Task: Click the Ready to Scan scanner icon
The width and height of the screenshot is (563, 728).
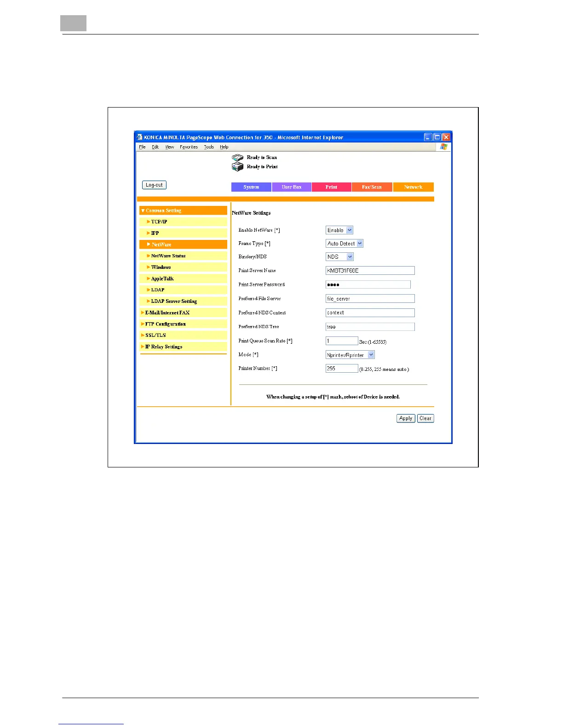Action: click(237, 158)
